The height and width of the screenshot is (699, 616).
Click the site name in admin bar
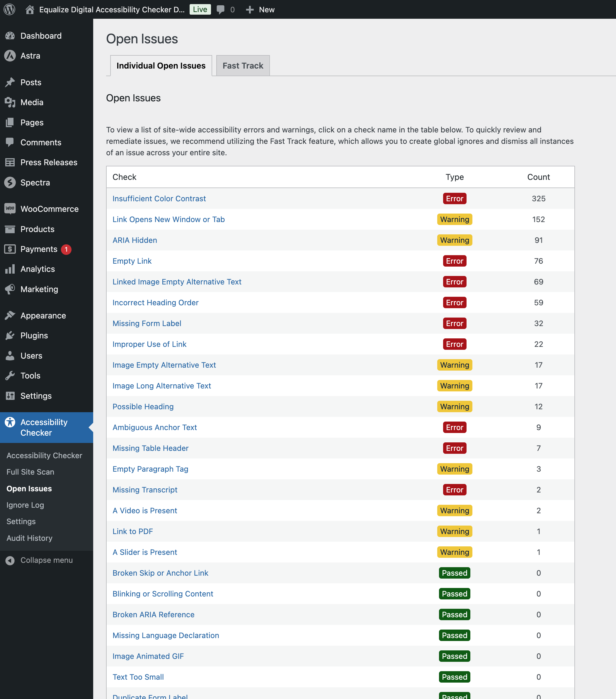click(112, 10)
